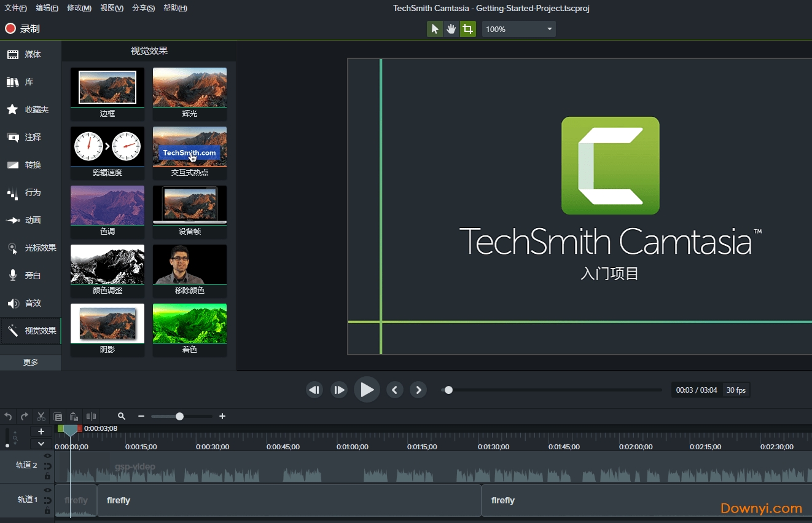The width and height of the screenshot is (812, 523).
Task: Click the Cut scissors icon in timeline toolbar
Action: [41, 416]
